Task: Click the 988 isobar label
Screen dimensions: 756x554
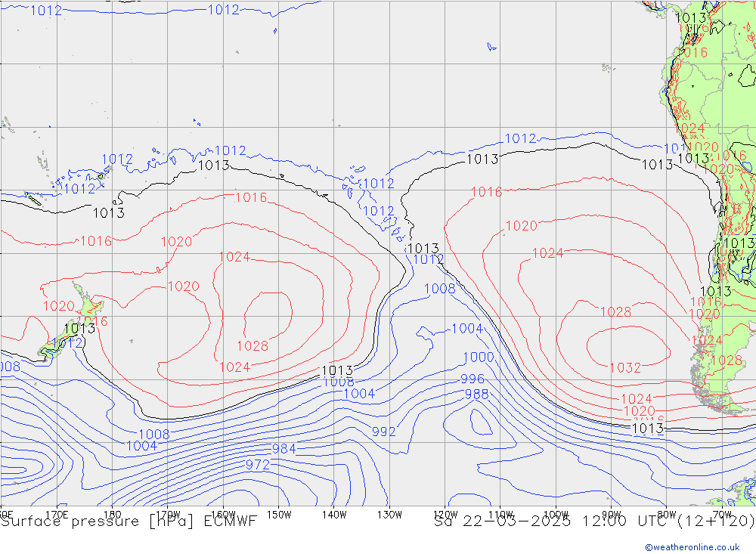Action: point(477,395)
